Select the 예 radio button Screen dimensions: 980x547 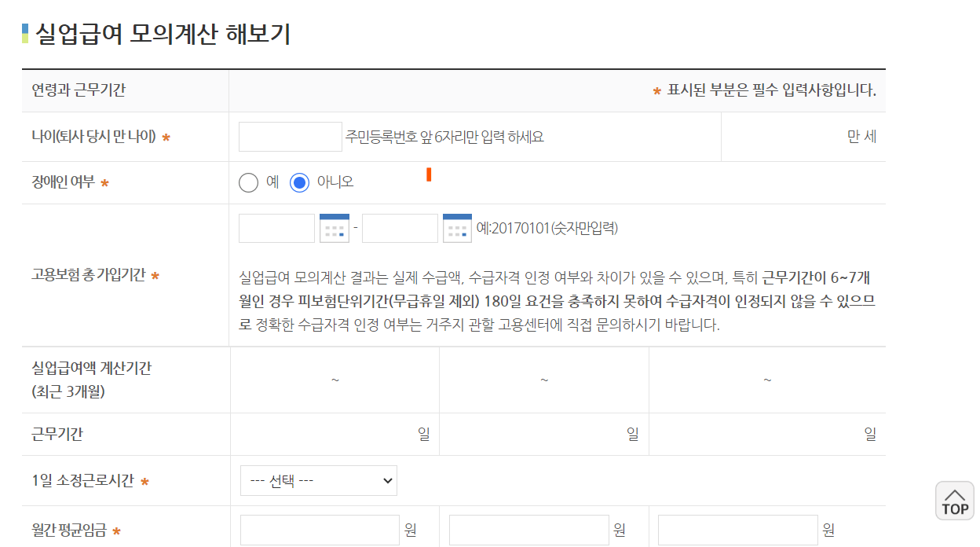click(248, 182)
